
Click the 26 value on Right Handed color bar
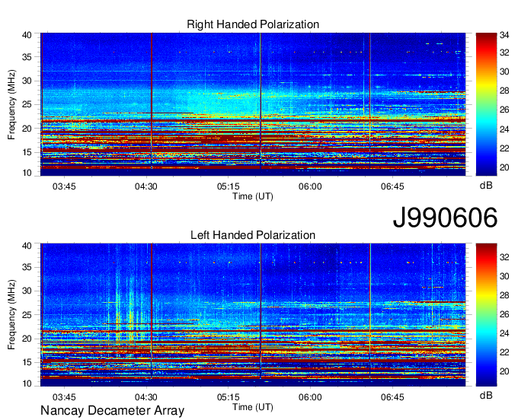(x=505, y=110)
